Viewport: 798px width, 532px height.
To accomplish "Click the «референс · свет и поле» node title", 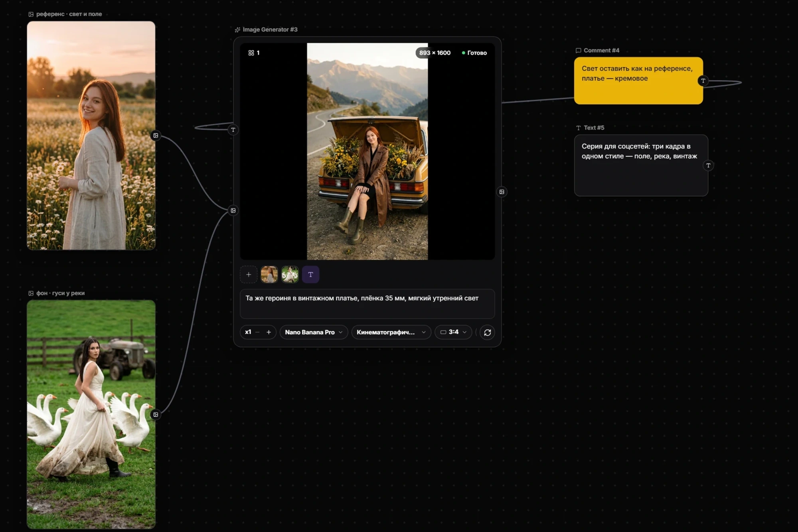I will (x=69, y=14).
